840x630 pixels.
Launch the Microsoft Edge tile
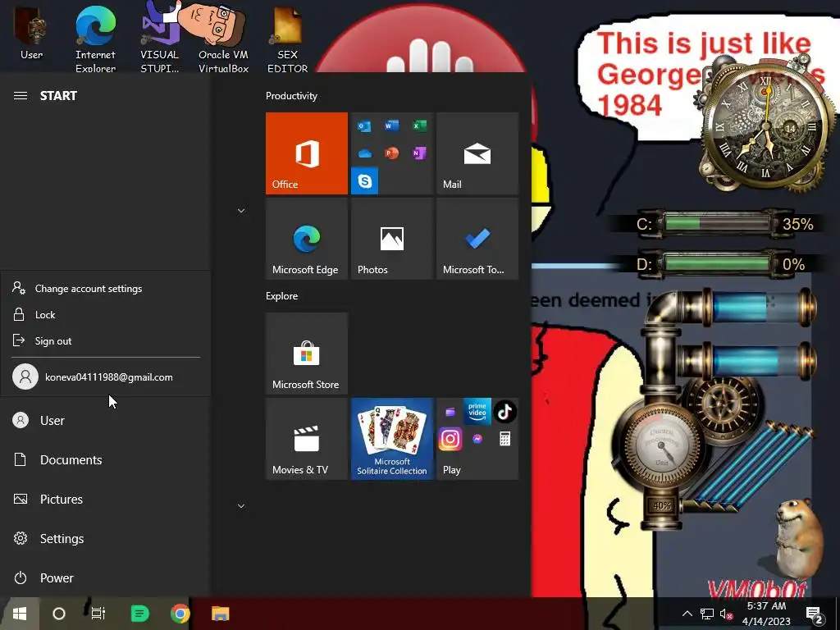click(307, 239)
